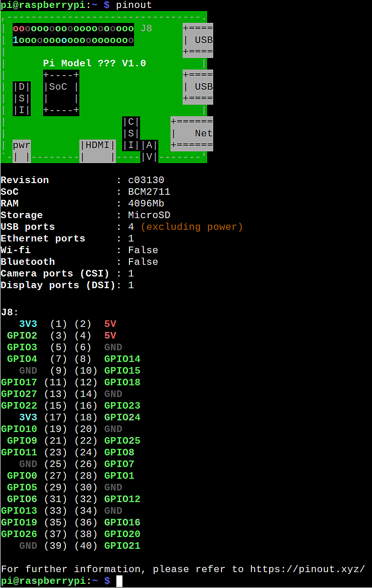This screenshot has height=588, width=372.
Task: Click GPIO25 at pin 22
Action: click(122, 440)
